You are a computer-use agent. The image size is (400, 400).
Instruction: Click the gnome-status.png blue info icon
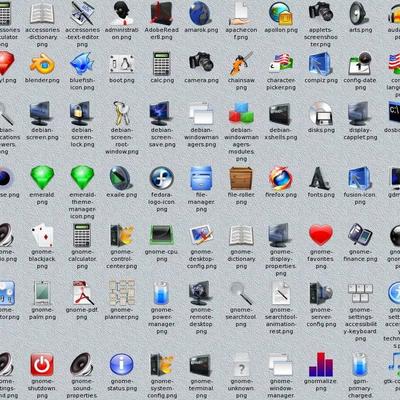(x=122, y=365)
